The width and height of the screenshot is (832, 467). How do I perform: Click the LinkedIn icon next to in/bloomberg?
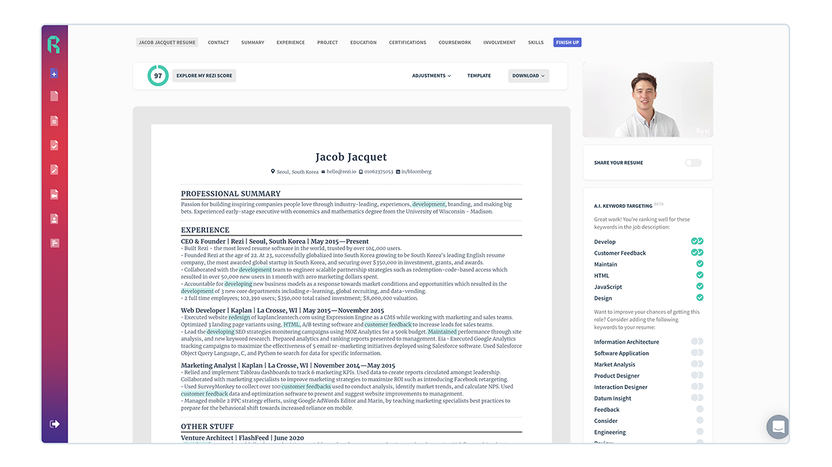point(398,171)
